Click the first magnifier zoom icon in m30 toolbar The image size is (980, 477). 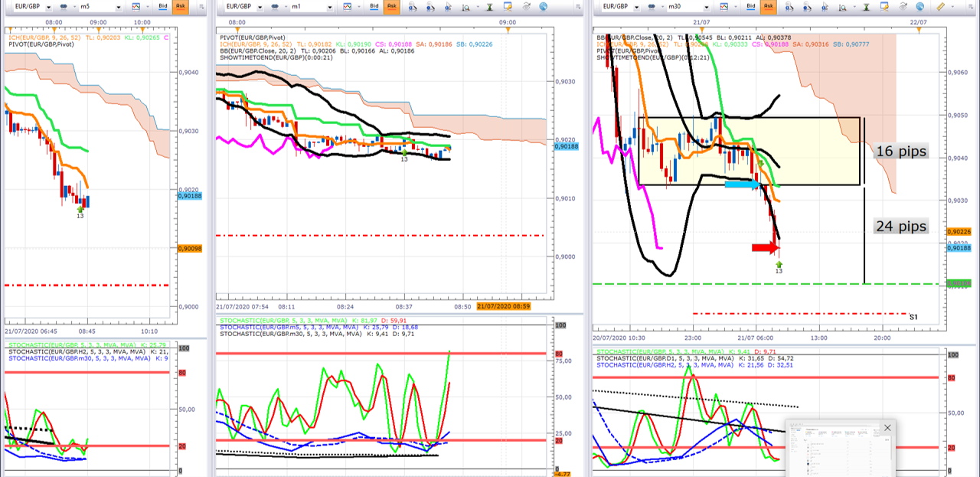[790, 6]
